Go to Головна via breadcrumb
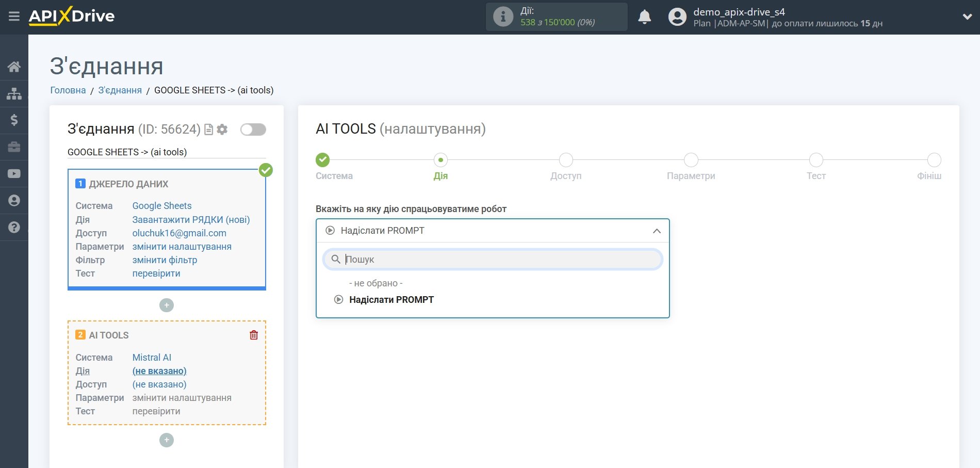 pos(68,90)
